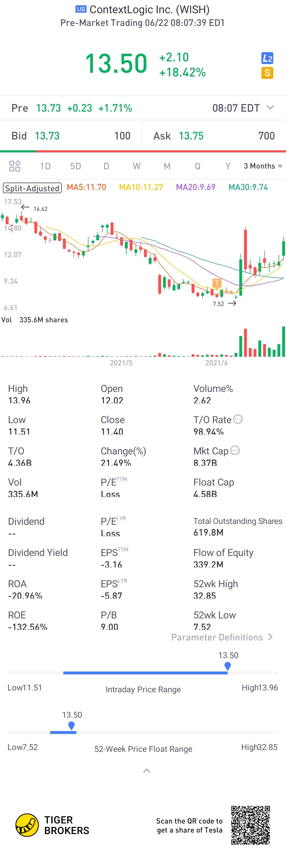Open the Parameter Definitions link
286x868 pixels.
coord(222,637)
